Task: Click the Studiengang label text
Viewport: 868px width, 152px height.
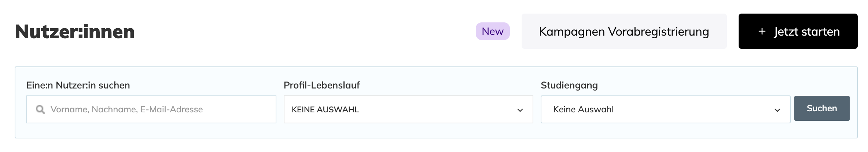Action: 569,86
